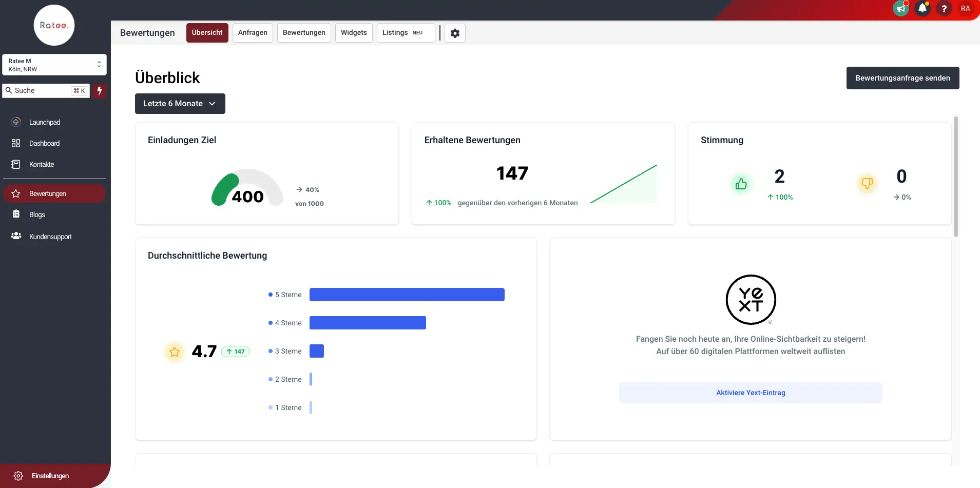Viewport: 980px width, 488px height.
Task: Click the Bewertungen star icon in sidebar
Action: 16,193
